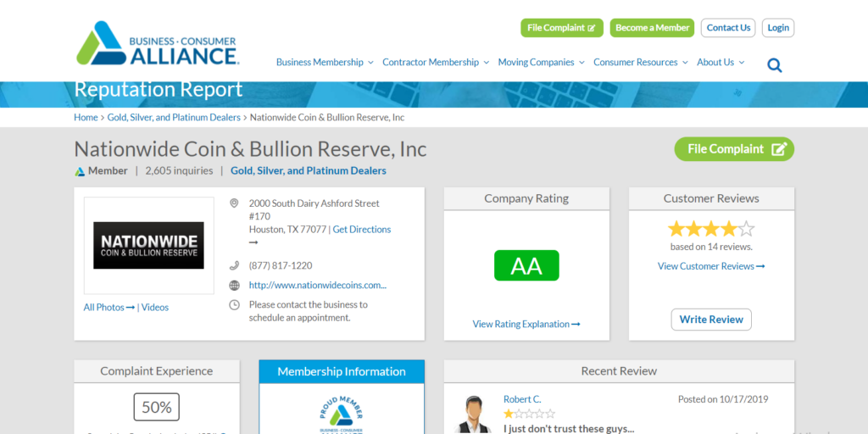Image resolution: width=868 pixels, height=434 pixels.
Task: Click View Customer Reviews link
Action: pyautogui.click(x=711, y=266)
